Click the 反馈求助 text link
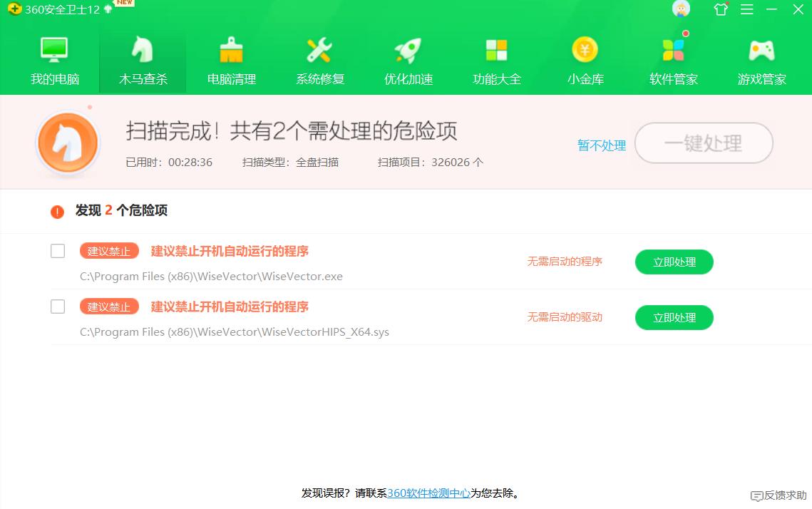The image size is (812, 509). pyautogui.click(x=785, y=495)
